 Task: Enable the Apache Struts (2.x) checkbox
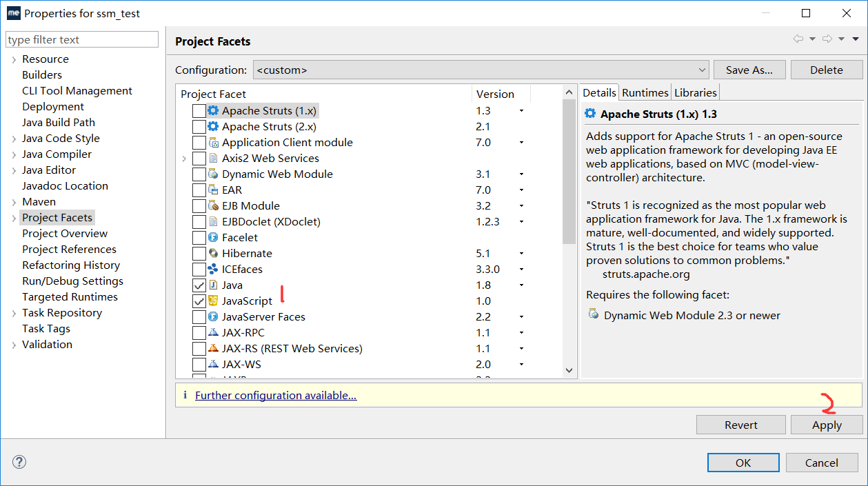(199, 126)
